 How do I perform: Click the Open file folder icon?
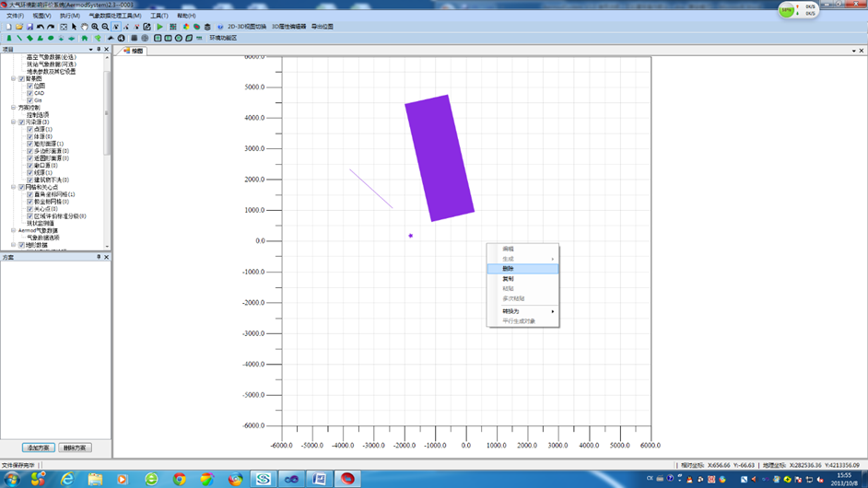pos(18,27)
